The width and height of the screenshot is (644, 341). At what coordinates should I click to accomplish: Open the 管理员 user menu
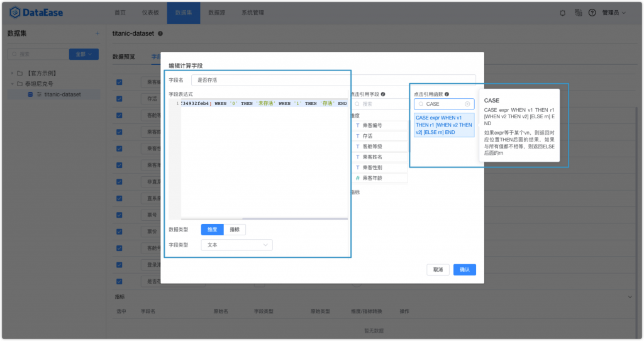614,13
